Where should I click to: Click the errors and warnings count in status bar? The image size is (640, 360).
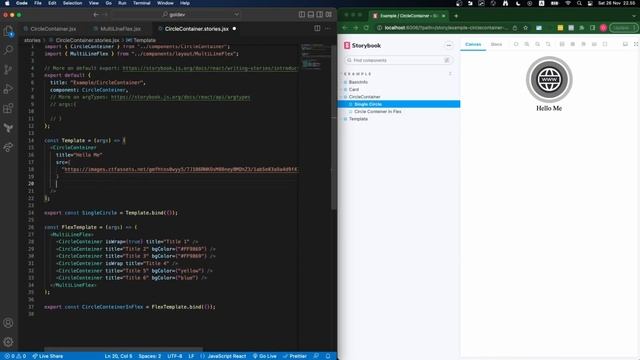(x=15, y=356)
